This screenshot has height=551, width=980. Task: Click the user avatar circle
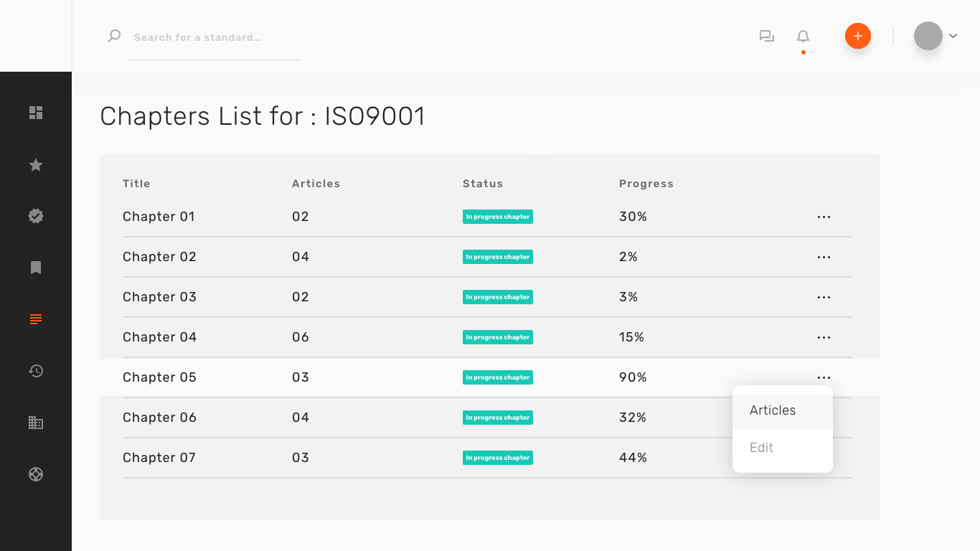click(928, 36)
